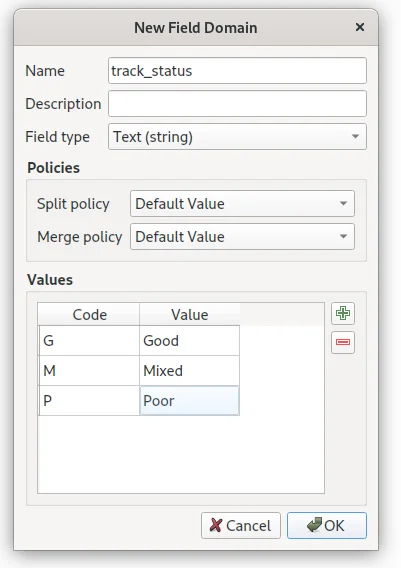The width and height of the screenshot is (401, 568).
Task: Expand the Split policy combo box
Action: (x=242, y=204)
